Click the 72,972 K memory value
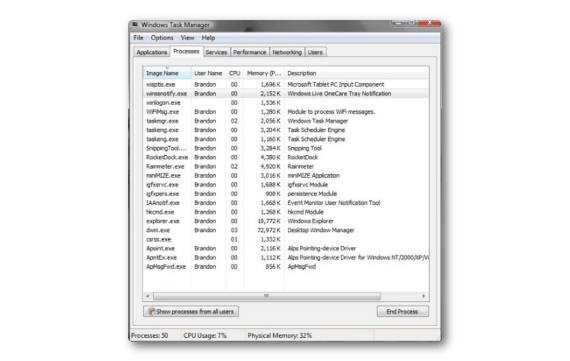Viewport: 570px width, 361px height. pos(269,230)
